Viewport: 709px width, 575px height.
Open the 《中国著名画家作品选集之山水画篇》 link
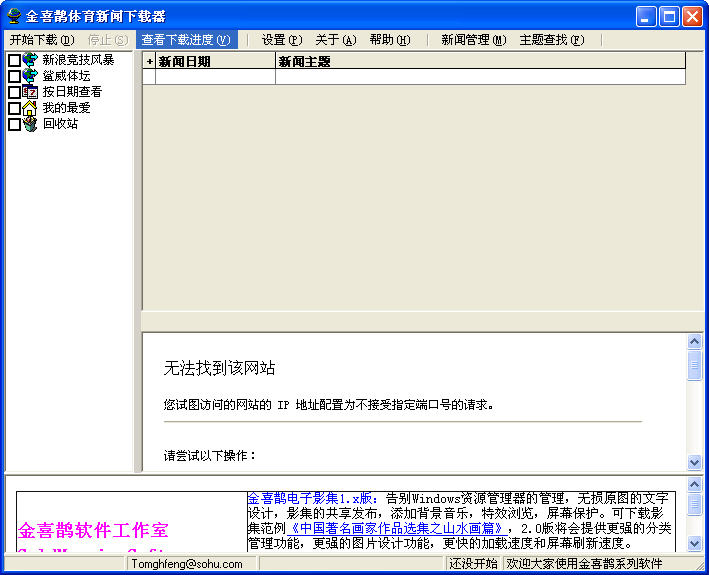(396, 528)
